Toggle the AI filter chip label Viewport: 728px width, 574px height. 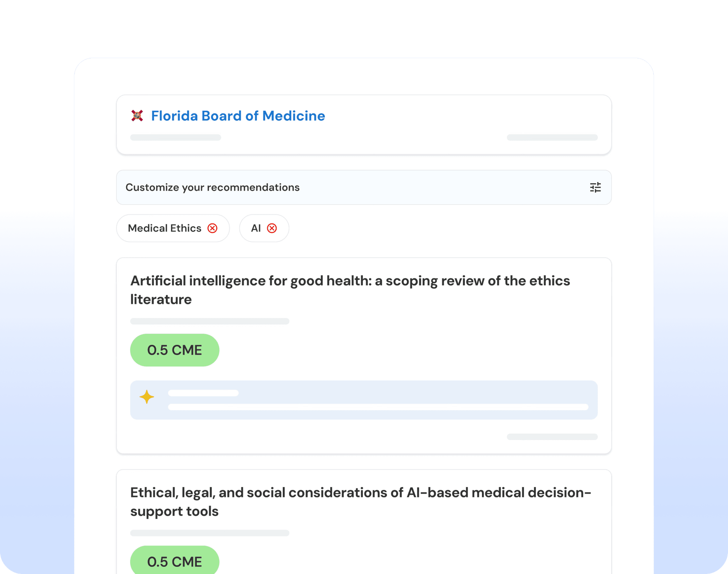pyautogui.click(x=256, y=228)
